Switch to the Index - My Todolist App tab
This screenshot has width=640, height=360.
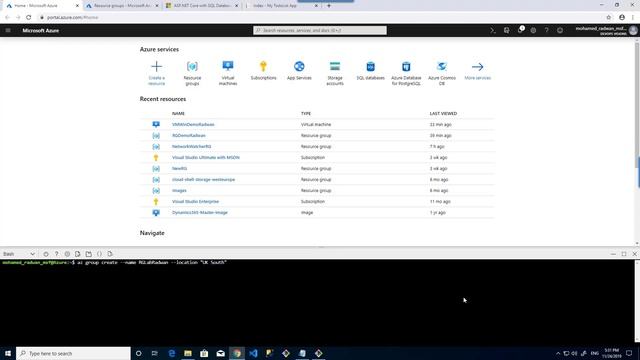pyautogui.click(x=281, y=6)
